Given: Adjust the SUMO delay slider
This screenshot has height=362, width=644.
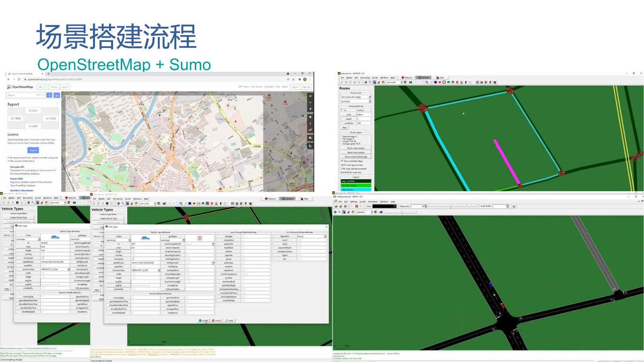Looking at the screenshot, I should [450, 206].
